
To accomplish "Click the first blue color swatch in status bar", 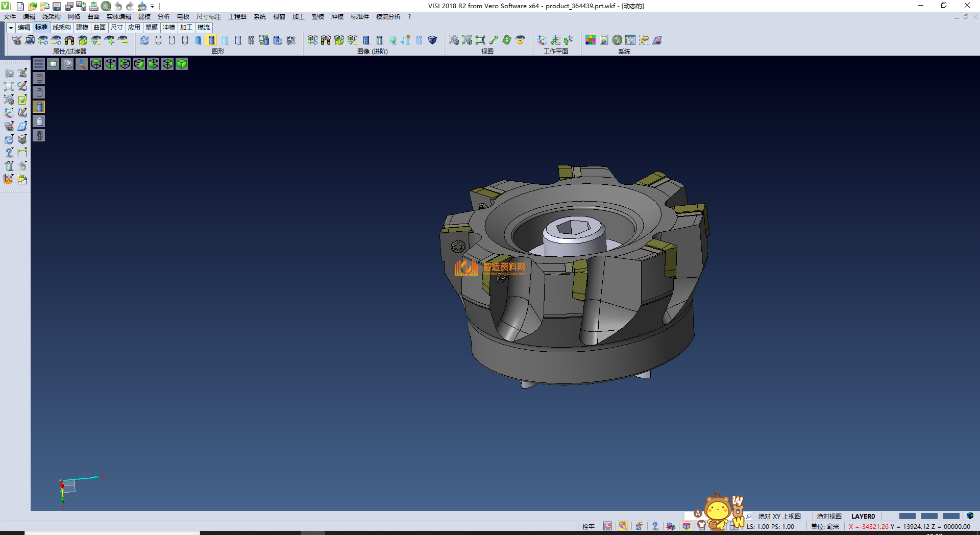I will (907, 516).
